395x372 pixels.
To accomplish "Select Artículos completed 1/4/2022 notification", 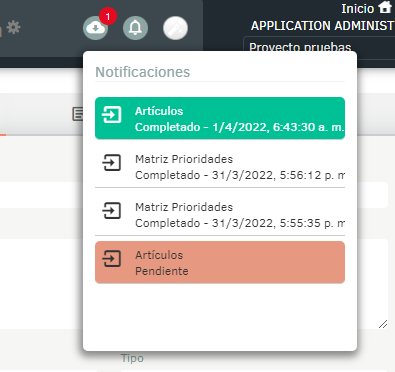I will pyautogui.click(x=220, y=118).
